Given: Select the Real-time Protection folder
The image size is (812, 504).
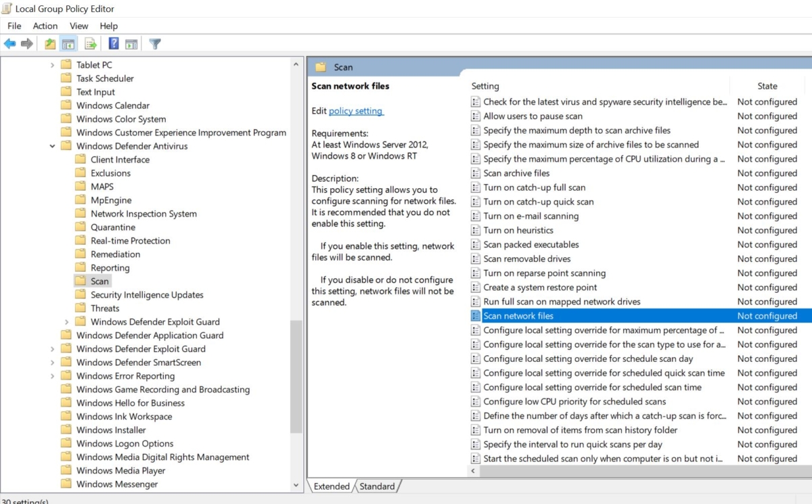Looking at the screenshot, I should tap(129, 240).
